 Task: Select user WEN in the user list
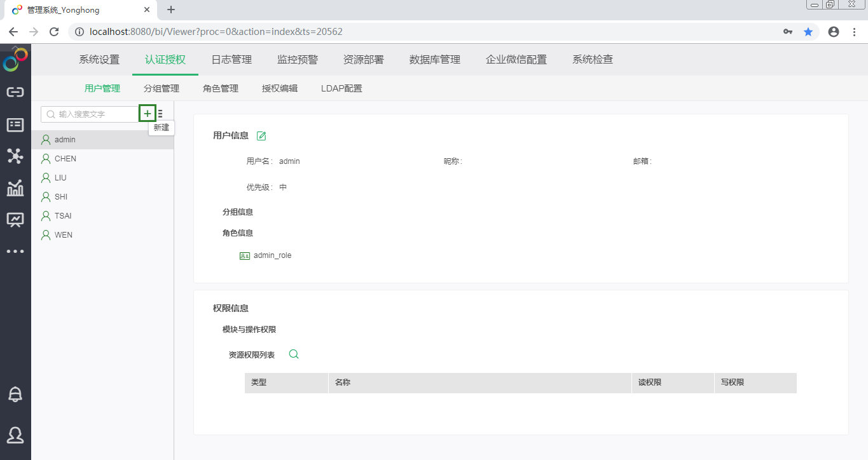click(x=64, y=235)
